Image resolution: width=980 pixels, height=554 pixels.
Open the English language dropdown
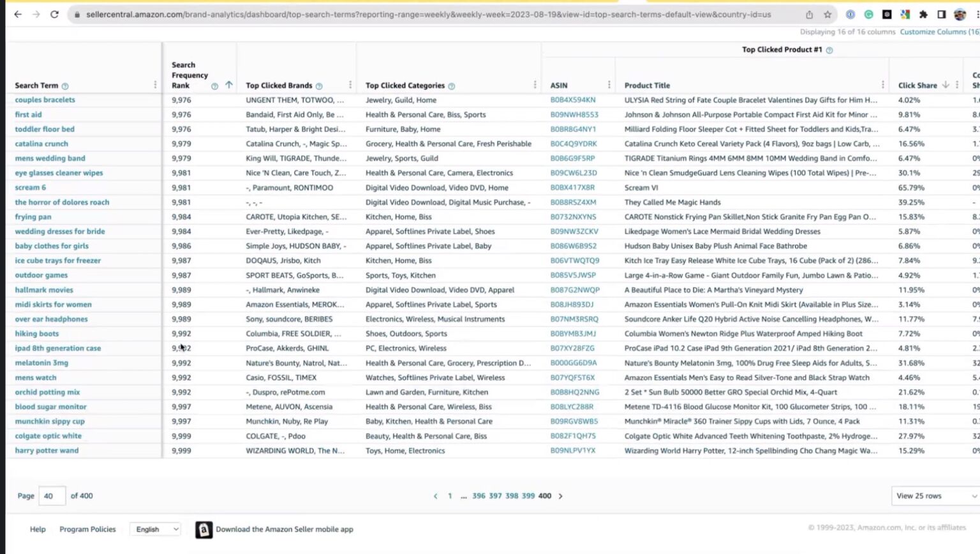click(x=156, y=529)
